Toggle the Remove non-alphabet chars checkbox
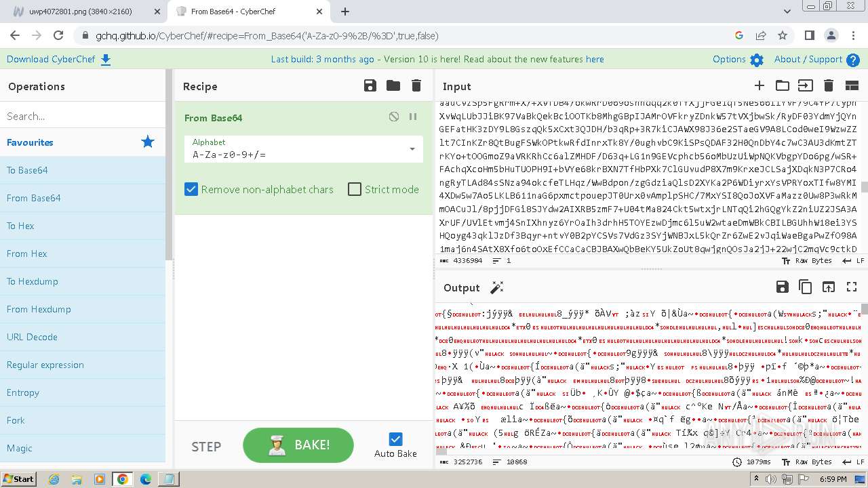This screenshot has height=488, width=868. coord(191,189)
